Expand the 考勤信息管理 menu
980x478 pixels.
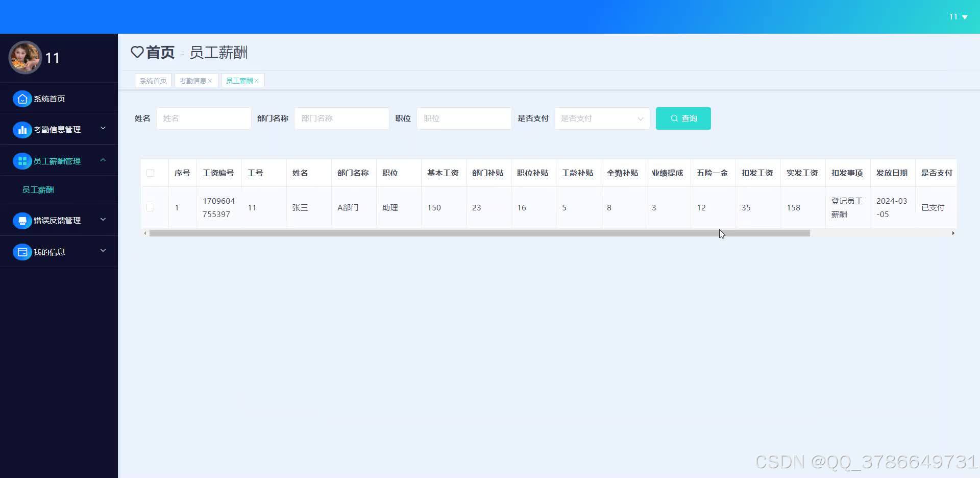pyautogui.click(x=103, y=128)
